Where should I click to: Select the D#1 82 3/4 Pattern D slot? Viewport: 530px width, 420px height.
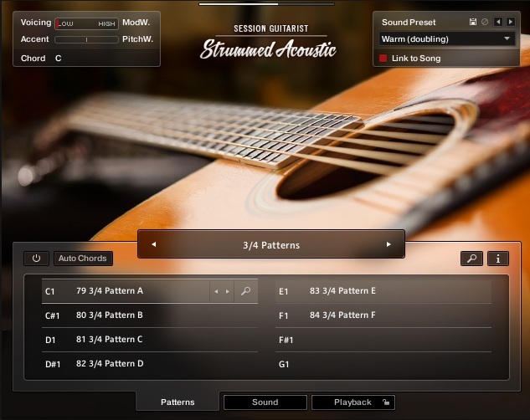point(149,364)
